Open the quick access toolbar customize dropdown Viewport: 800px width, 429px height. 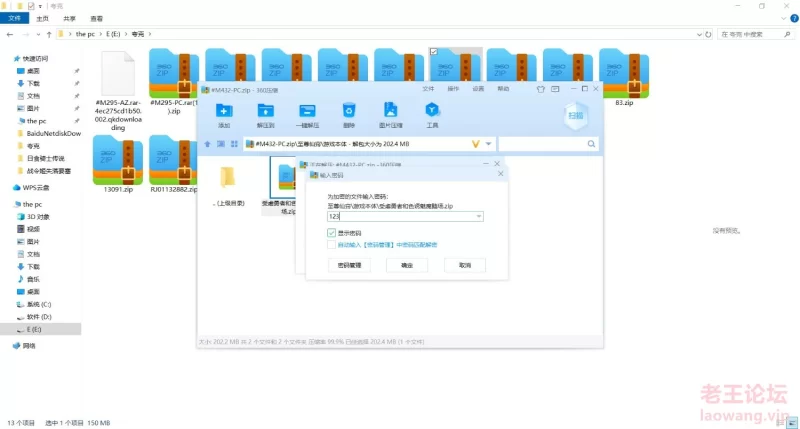pyautogui.click(x=40, y=6)
